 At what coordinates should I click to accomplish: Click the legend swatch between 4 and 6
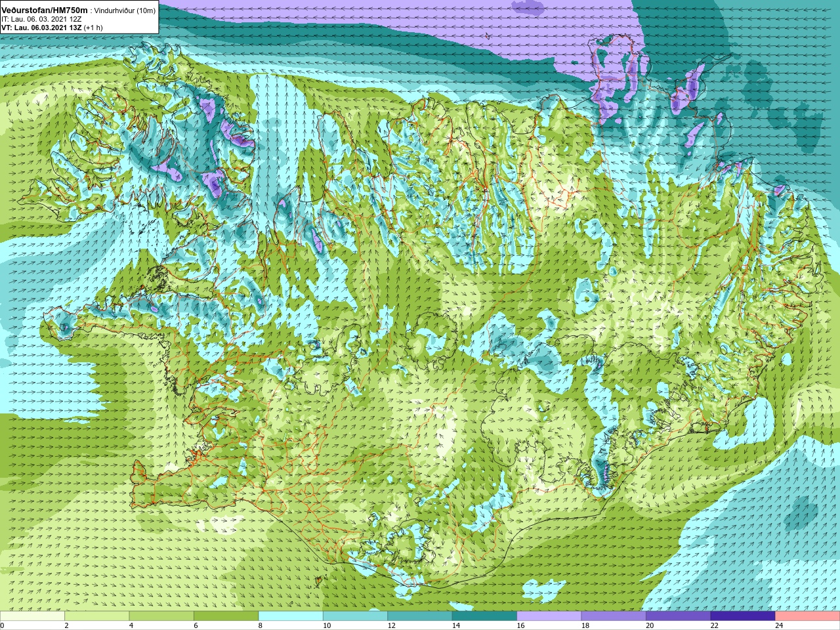(161, 616)
